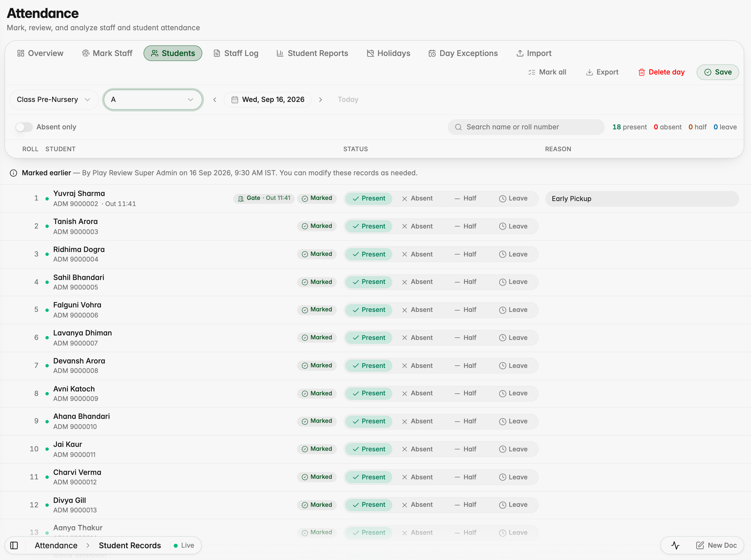Toggle the Absent only switch

[x=24, y=127]
